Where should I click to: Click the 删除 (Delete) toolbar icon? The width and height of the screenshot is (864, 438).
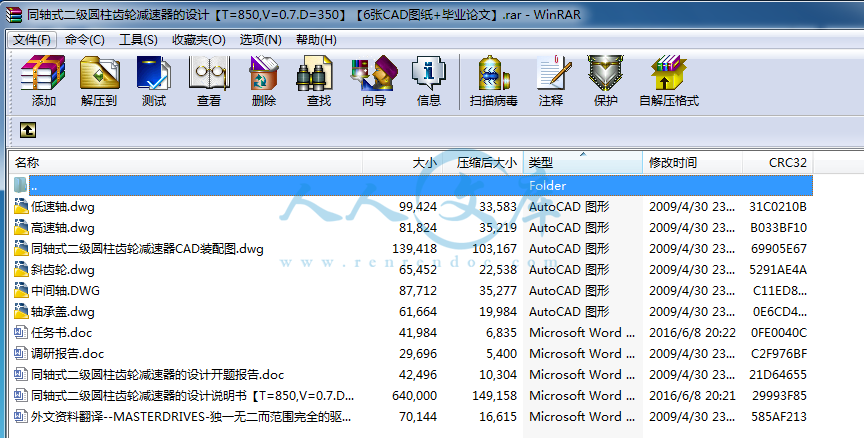263,73
